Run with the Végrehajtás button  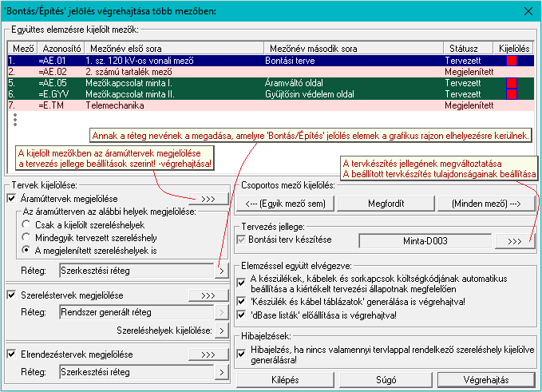pos(486,380)
